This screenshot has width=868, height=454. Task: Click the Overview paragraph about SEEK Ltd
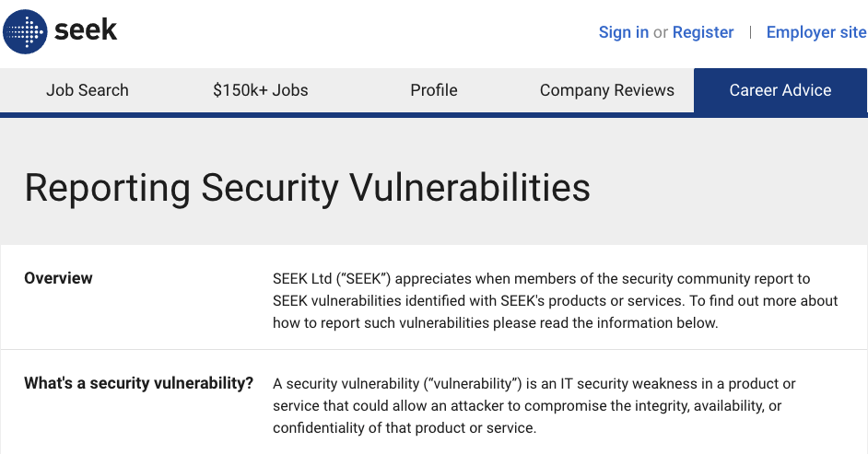(555, 300)
